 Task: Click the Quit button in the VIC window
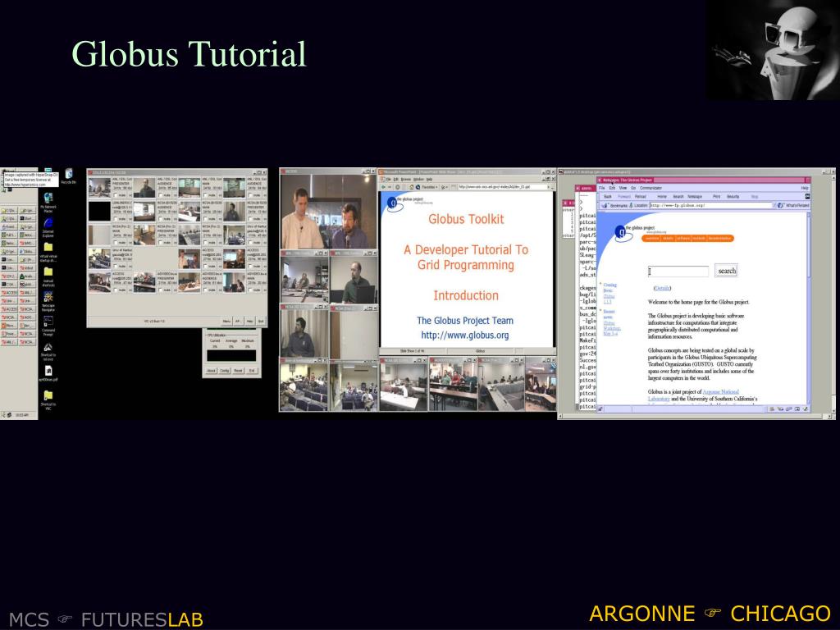tap(261, 321)
